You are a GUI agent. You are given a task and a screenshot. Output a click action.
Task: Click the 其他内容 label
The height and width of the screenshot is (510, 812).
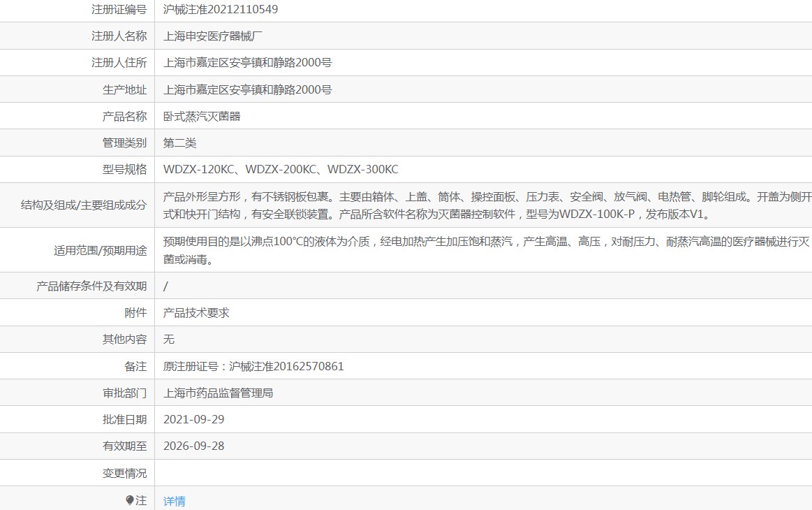coord(125,339)
